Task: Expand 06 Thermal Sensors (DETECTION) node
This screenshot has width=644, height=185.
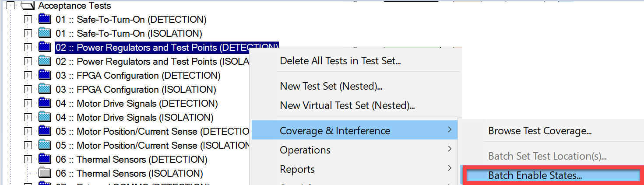Action: (28, 159)
